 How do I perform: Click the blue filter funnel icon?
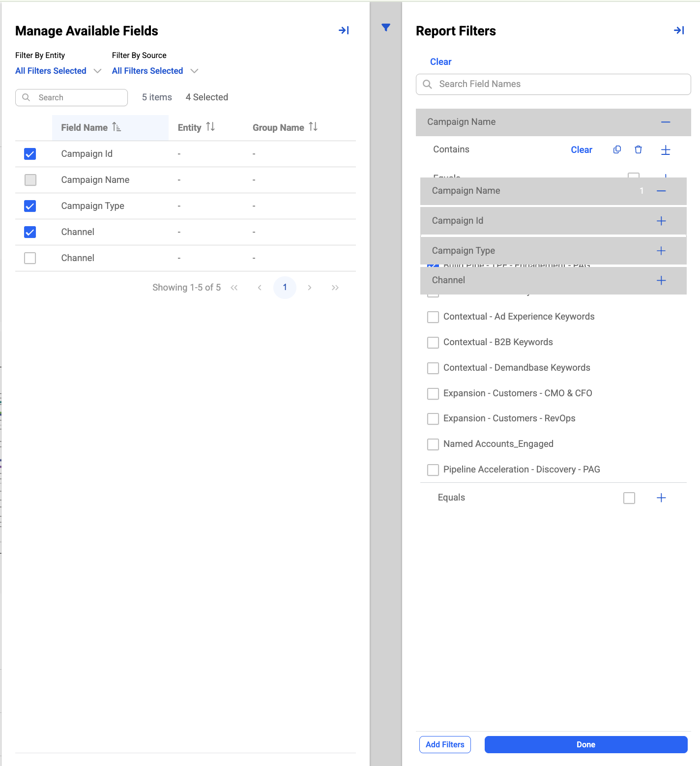pos(386,28)
